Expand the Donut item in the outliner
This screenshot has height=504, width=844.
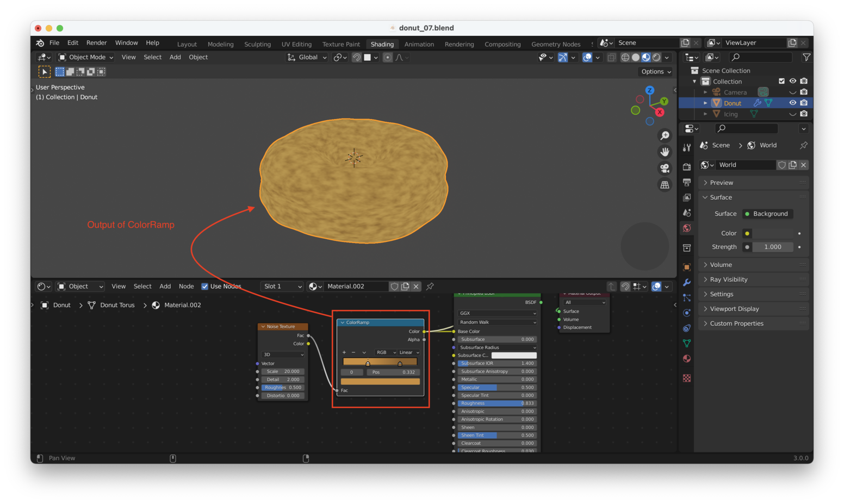click(705, 103)
